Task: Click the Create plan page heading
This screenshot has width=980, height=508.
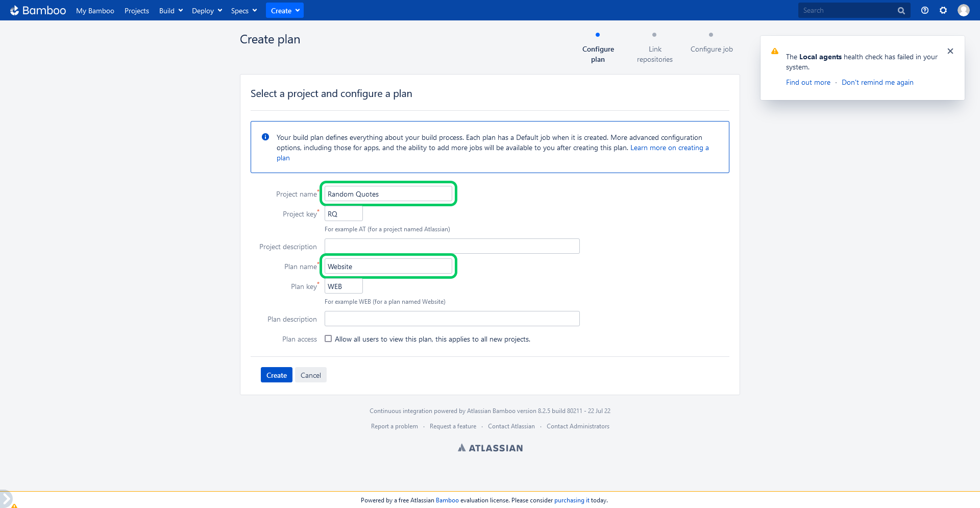Action: coord(270,39)
